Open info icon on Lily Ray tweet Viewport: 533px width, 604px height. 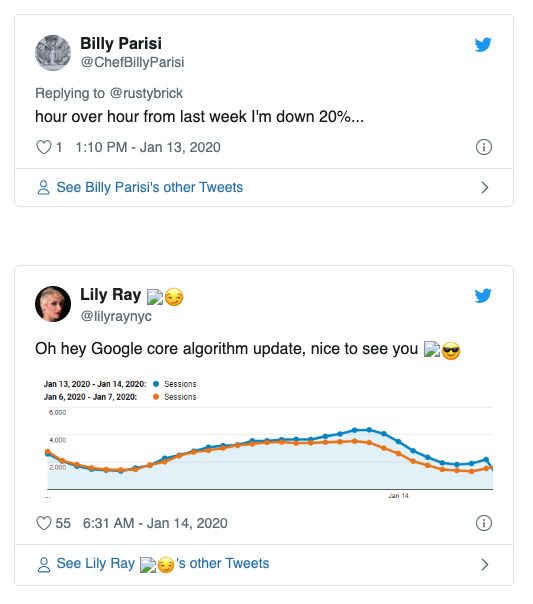pos(484,523)
